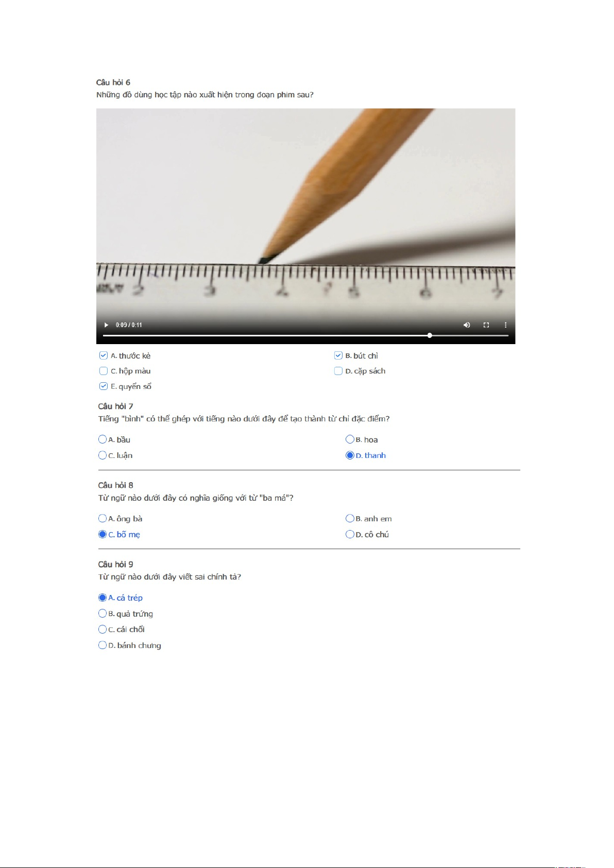This screenshot has height=868, width=614.
Task: Mute the video volume
Action: (x=467, y=325)
